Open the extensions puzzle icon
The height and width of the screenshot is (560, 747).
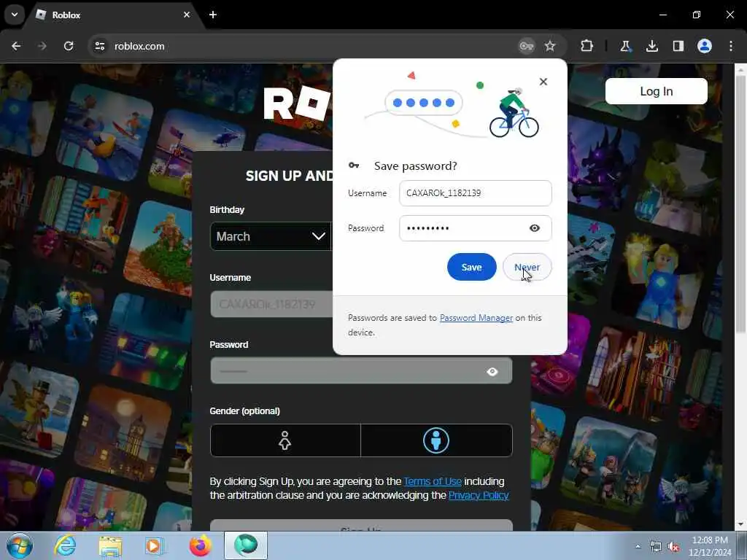587,46
